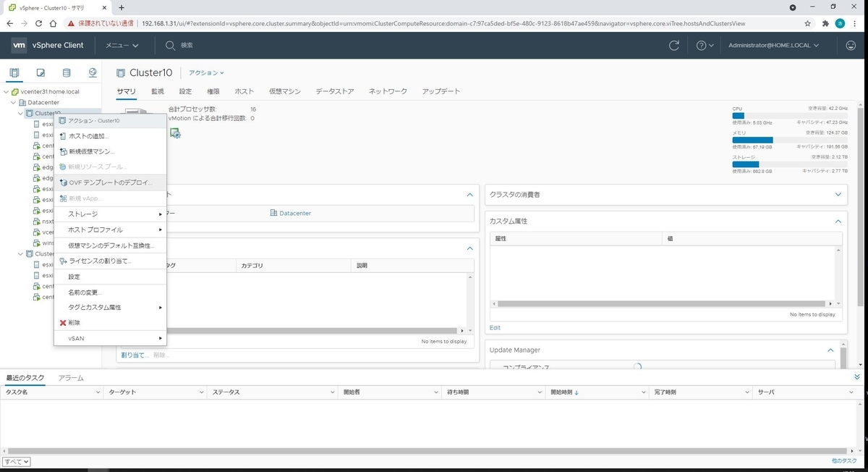Open a new browser tab
This screenshot has width=868, height=472.
coord(121,7)
